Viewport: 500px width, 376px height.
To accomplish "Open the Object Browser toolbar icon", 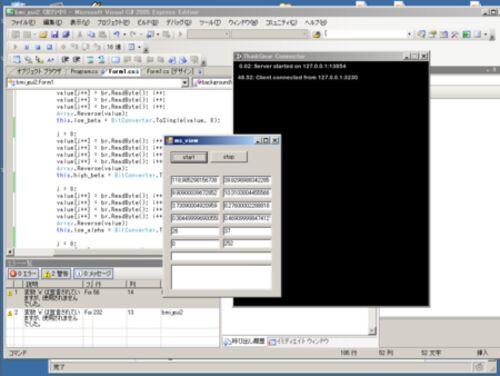I will pos(444,34).
